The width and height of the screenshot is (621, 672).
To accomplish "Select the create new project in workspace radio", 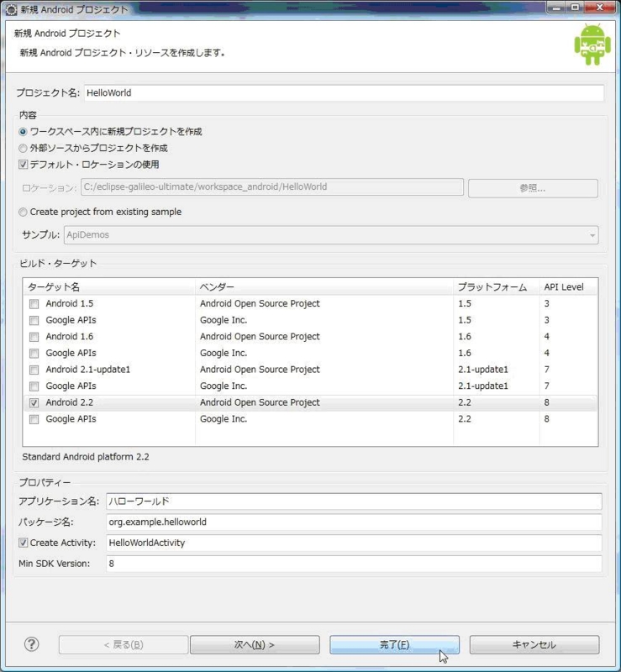I will pyautogui.click(x=23, y=132).
